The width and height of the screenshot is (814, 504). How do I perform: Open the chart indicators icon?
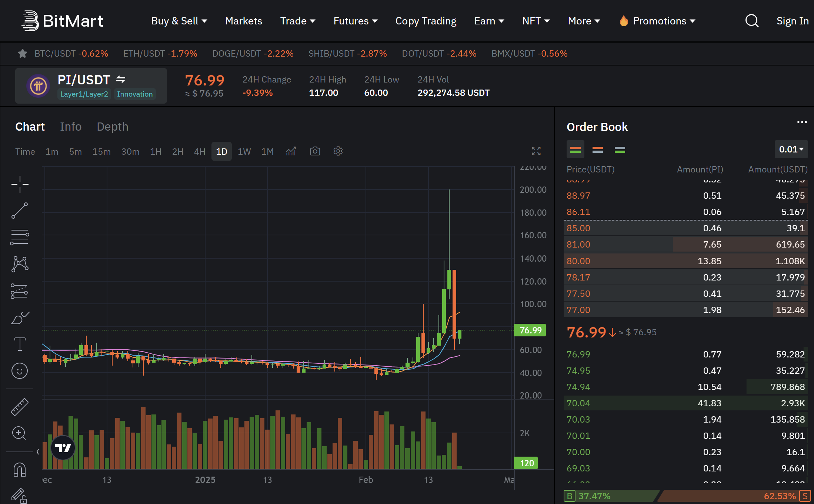click(x=291, y=151)
